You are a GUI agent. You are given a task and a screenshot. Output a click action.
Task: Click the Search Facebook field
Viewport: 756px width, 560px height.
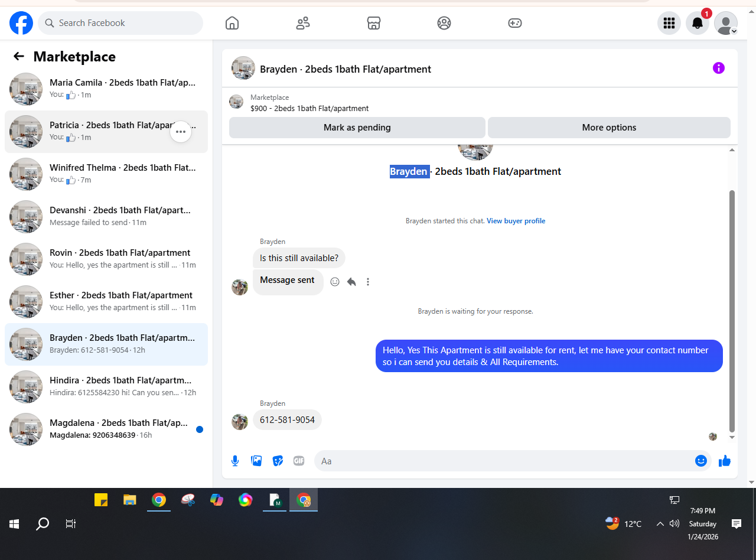click(x=120, y=23)
